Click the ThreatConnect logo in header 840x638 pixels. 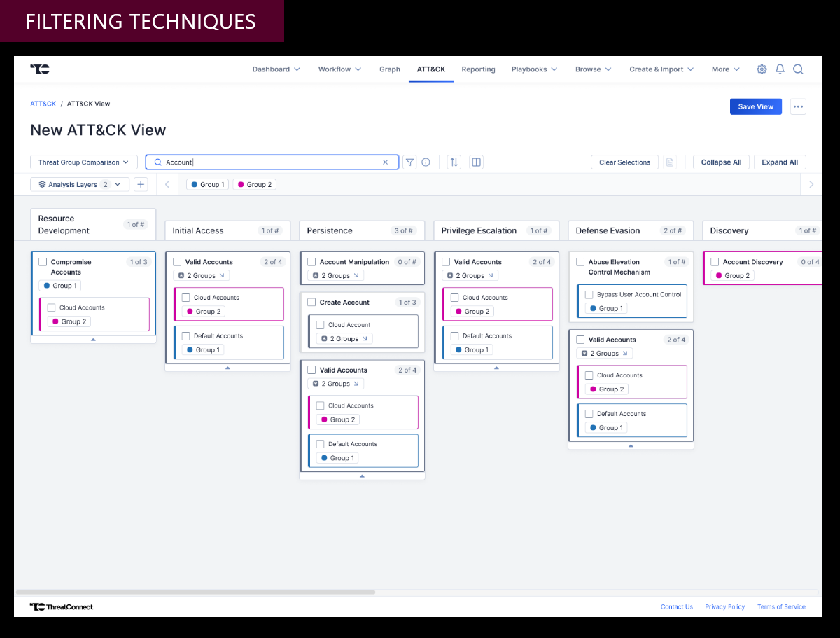click(x=40, y=69)
